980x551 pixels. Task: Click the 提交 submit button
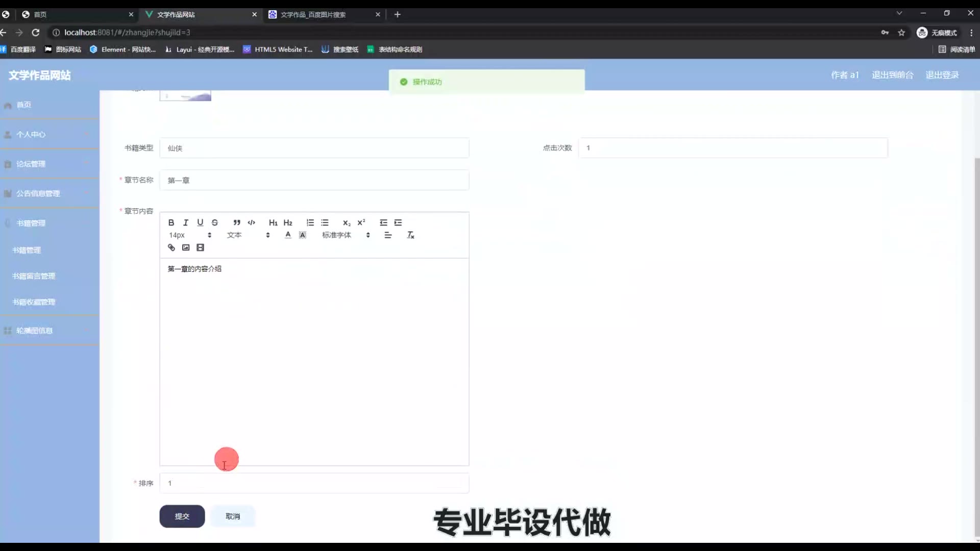click(182, 516)
